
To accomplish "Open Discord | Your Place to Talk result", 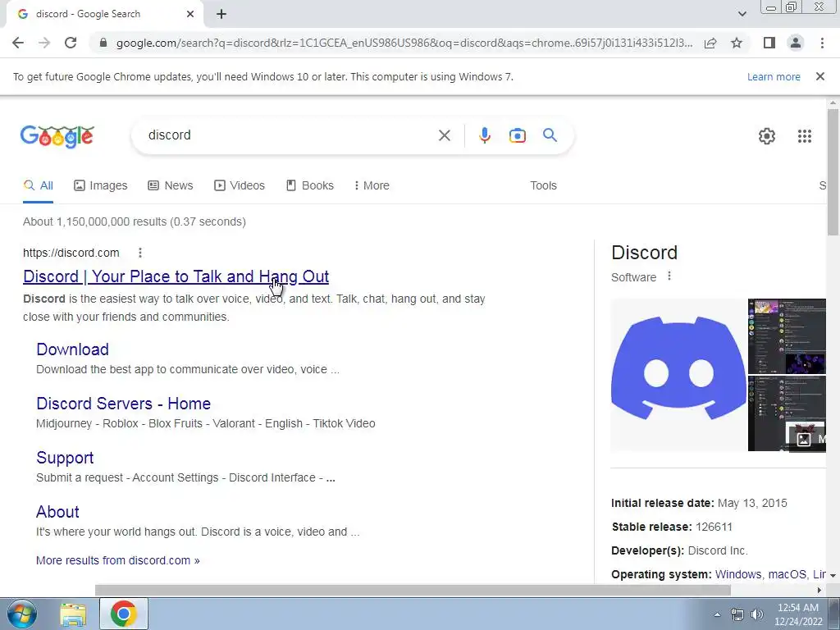I will (x=176, y=276).
